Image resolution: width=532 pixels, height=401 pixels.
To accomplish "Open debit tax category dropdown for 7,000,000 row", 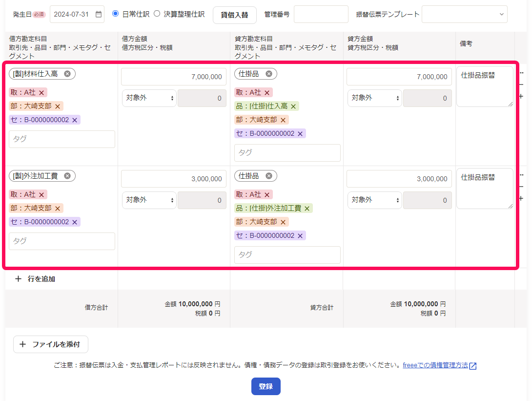I will 149,98.
